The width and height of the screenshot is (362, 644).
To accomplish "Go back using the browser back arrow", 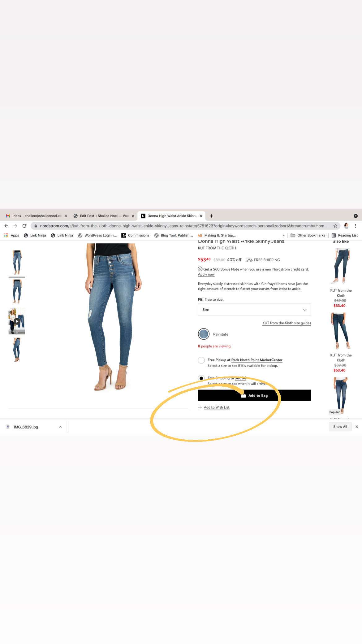I will click(x=6, y=226).
